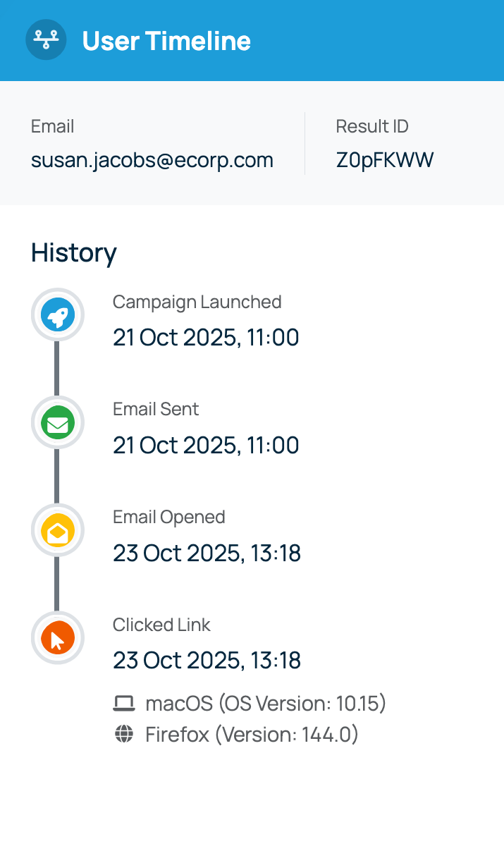Click the globe icon beside Firefox
The image size is (504, 863).
click(124, 735)
